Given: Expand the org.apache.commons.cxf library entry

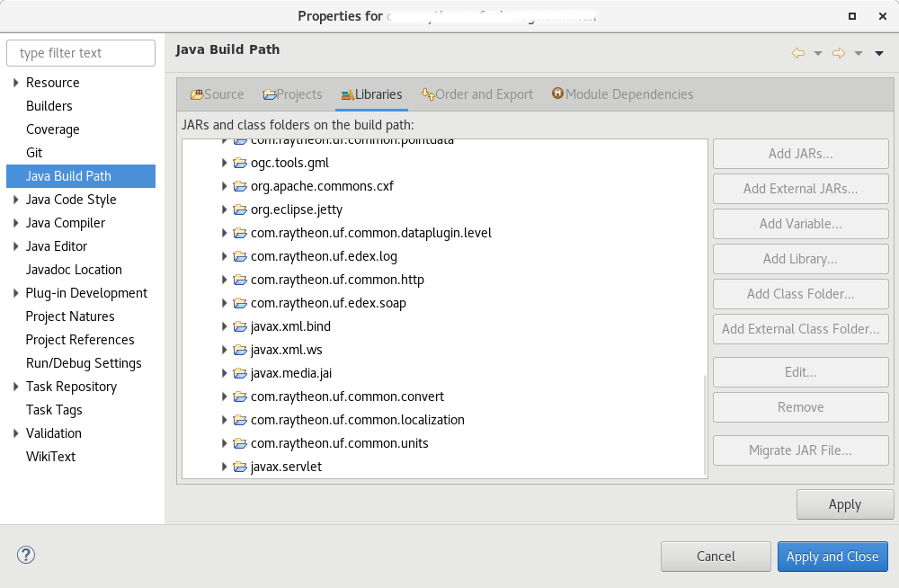Looking at the screenshot, I should pos(225,186).
